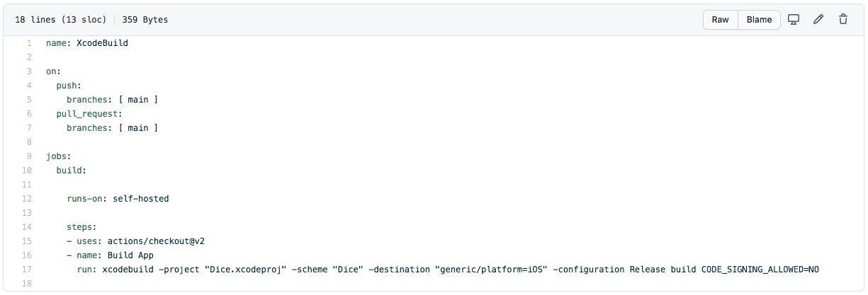Screen dimensions: 868x295
Task: Select line number 3
Action: [29, 71]
